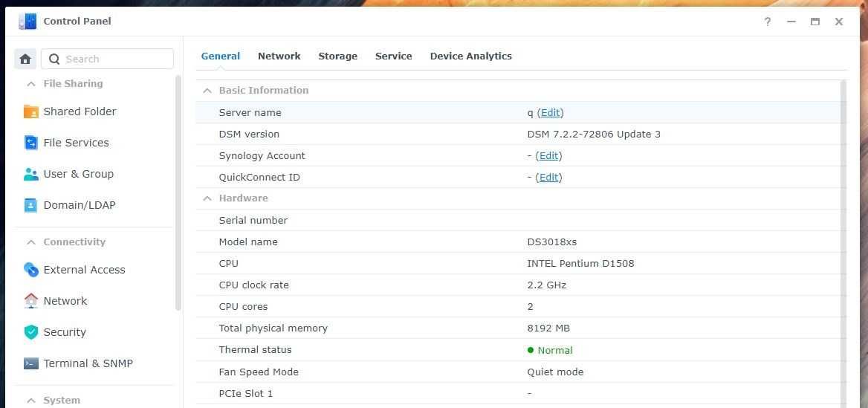This screenshot has width=868, height=408.
Task: Open the Security shield icon
Action: pos(31,332)
